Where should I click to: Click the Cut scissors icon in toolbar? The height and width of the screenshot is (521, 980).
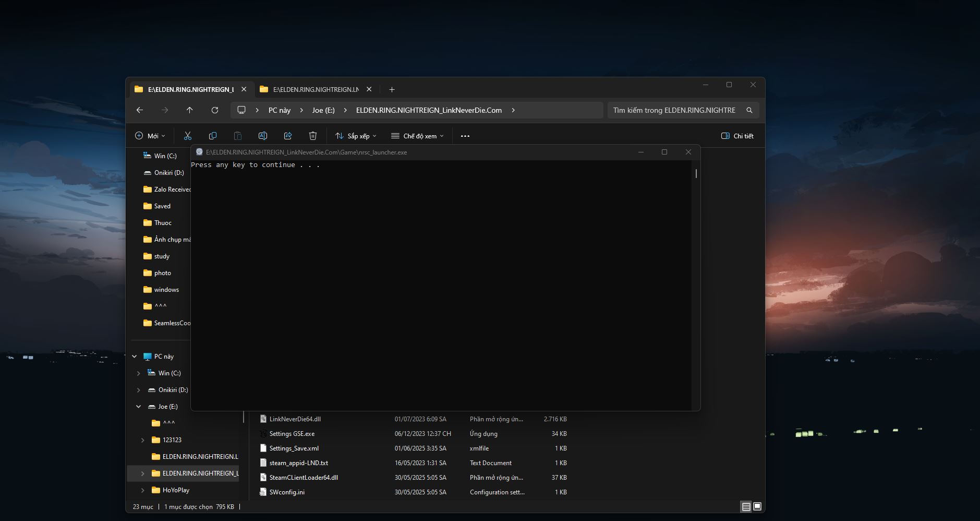tap(188, 136)
